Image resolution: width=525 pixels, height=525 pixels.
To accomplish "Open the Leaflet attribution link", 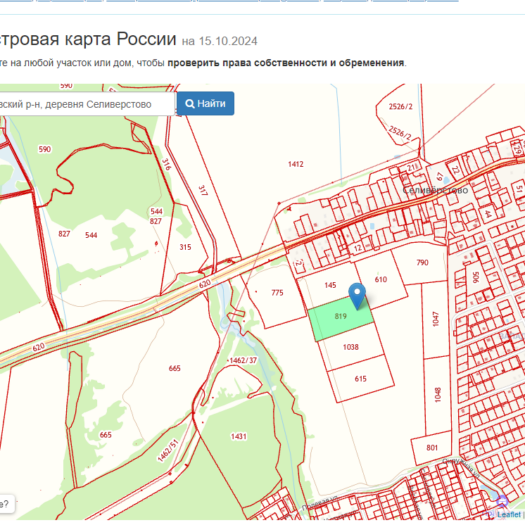I will pos(509,515).
